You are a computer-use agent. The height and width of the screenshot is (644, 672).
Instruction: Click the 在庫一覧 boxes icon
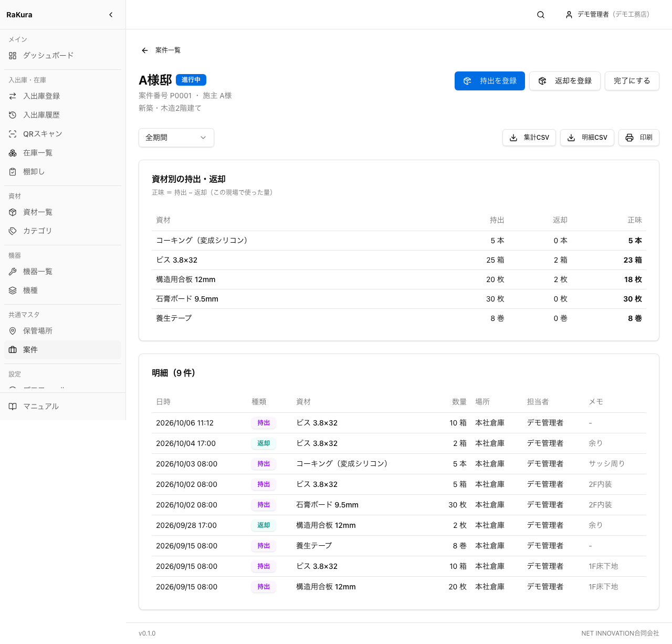click(13, 153)
